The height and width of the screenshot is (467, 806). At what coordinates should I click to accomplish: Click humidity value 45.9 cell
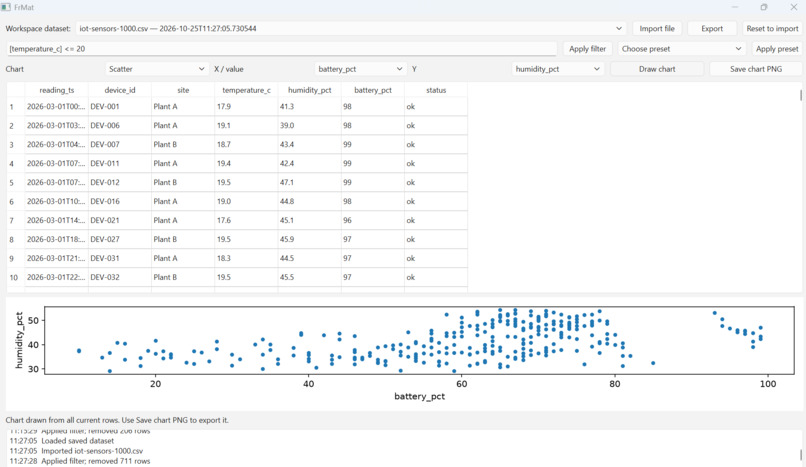click(309, 239)
